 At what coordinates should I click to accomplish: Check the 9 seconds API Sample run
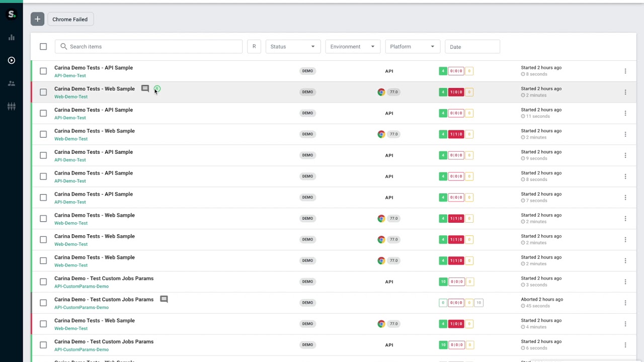(43, 155)
